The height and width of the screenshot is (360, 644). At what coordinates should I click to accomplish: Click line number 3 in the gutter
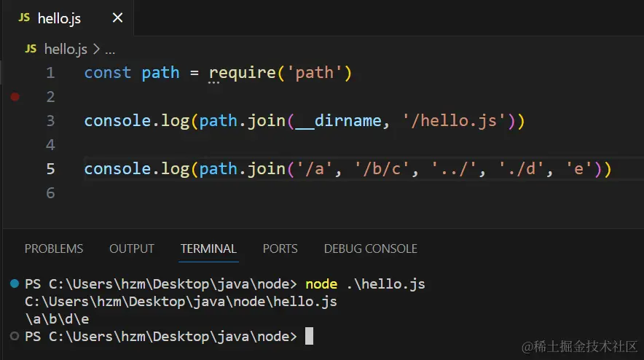tap(50, 121)
